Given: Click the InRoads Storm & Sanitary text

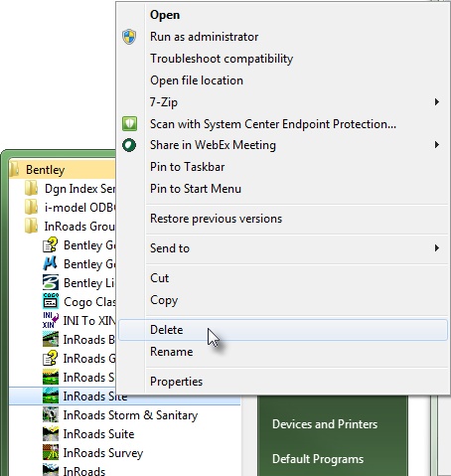Looking at the screenshot, I should coord(130,415).
